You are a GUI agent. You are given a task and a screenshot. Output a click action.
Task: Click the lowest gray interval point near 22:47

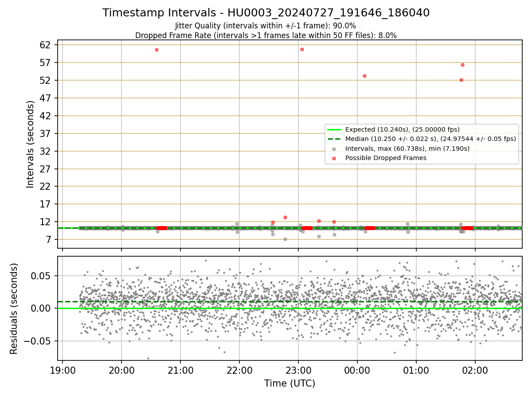(285, 239)
